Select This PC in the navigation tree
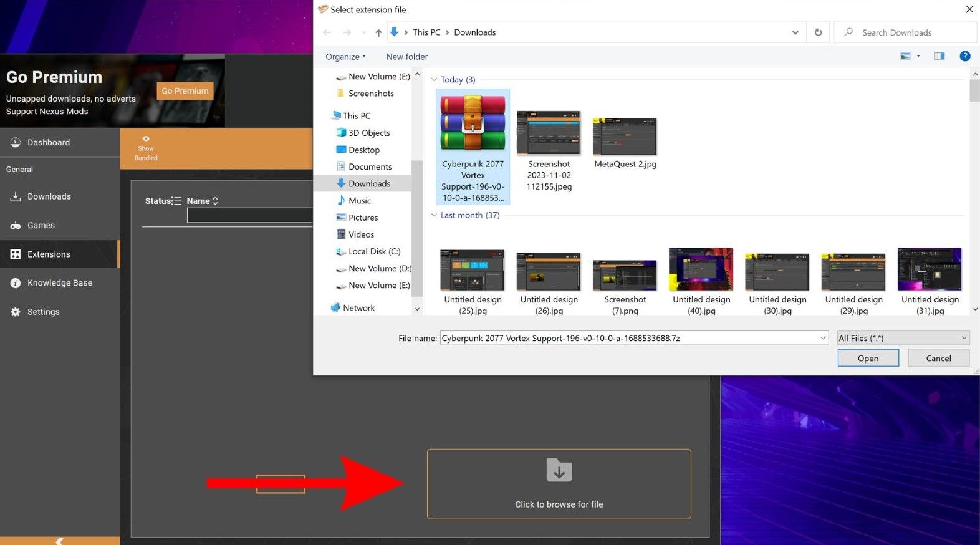The image size is (980, 545). [x=352, y=116]
